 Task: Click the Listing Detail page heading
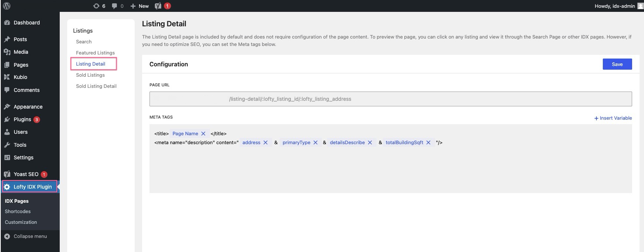[x=164, y=24]
